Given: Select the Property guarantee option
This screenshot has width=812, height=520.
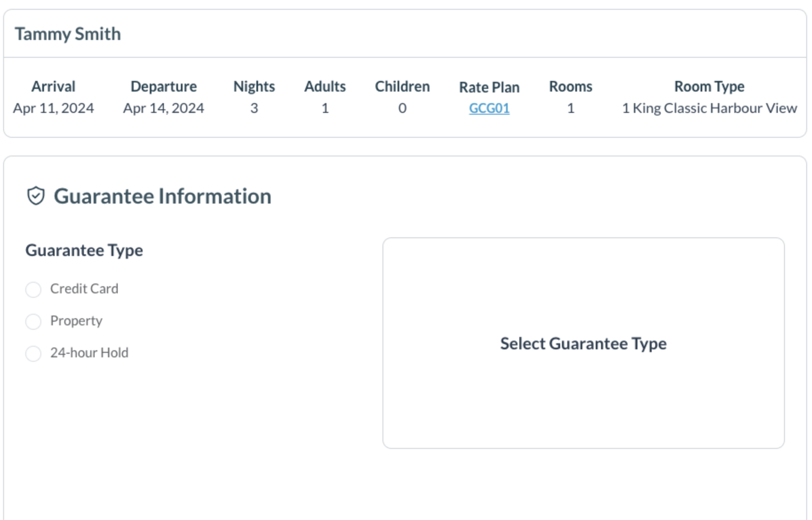Looking at the screenshot, I should (x=33, y=321).
